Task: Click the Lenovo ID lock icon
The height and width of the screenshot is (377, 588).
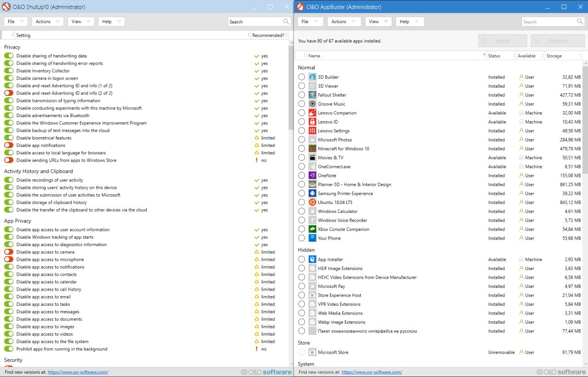Action: click(x=312, y=122)
